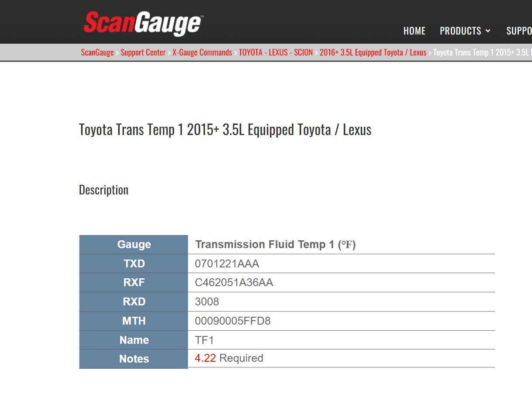
Task: Click the page title Toyota Trans Temp 1
Action: click(225, 130)
